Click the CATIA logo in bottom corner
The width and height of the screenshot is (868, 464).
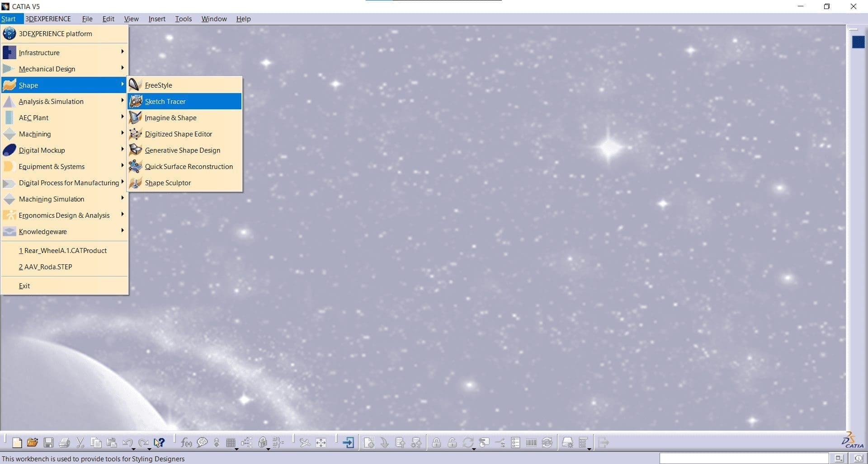coord(853,441)
